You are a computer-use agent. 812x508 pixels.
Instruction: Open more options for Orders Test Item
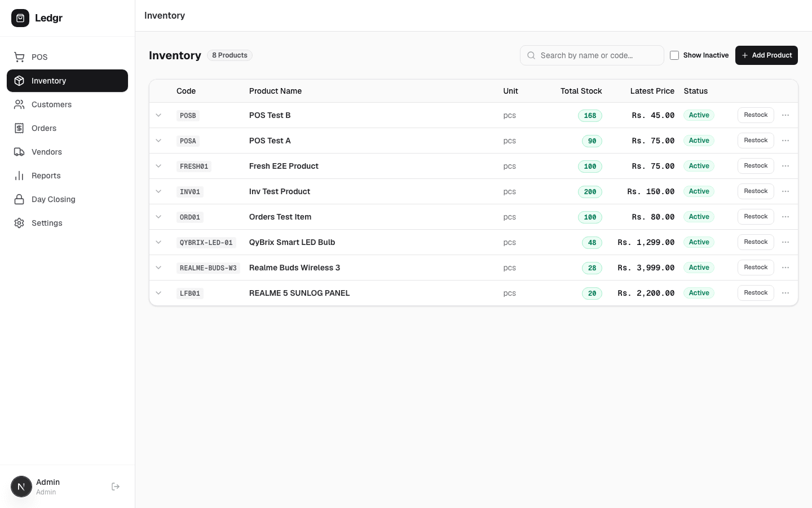785,217
